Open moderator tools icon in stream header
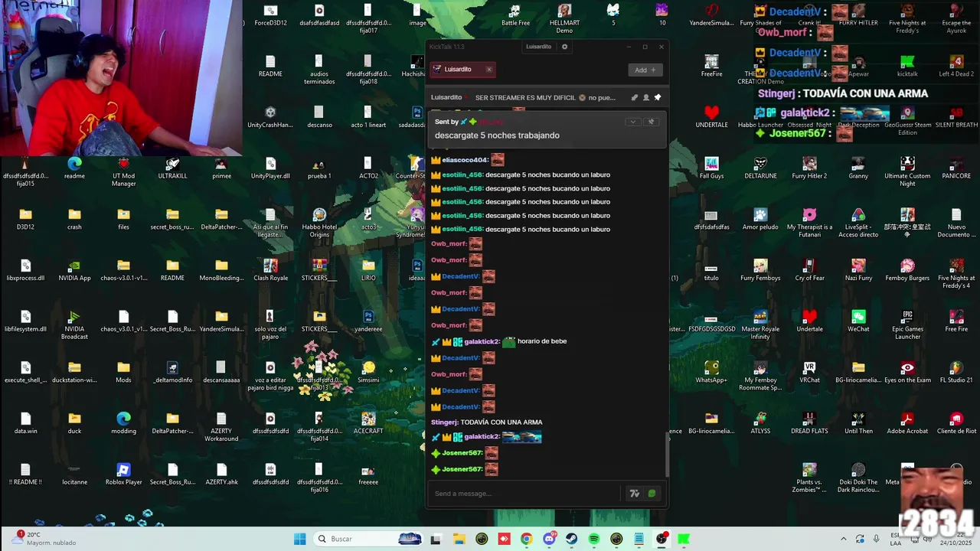Screen dimensions: 980x551 pyautogui.click(x=634, y=98)
